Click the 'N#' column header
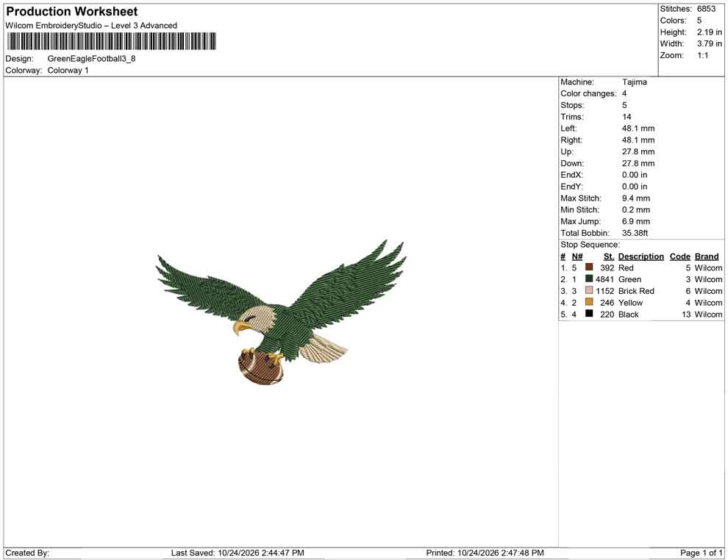Image resolution: width=728 pixels, height=560 pixels. click(x=577, y=256)
